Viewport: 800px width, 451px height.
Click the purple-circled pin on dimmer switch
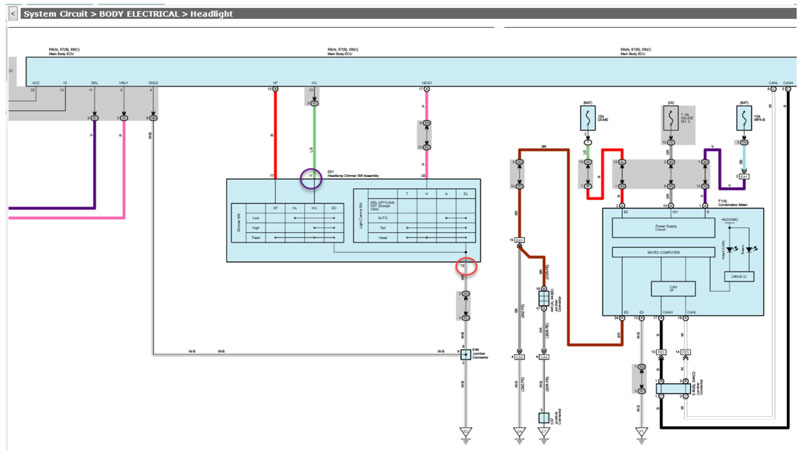312,178
